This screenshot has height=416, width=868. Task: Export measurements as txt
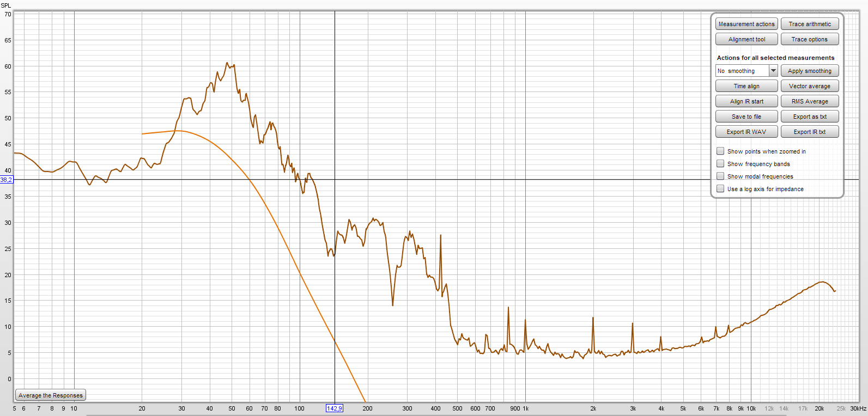[x=810, y=117]
